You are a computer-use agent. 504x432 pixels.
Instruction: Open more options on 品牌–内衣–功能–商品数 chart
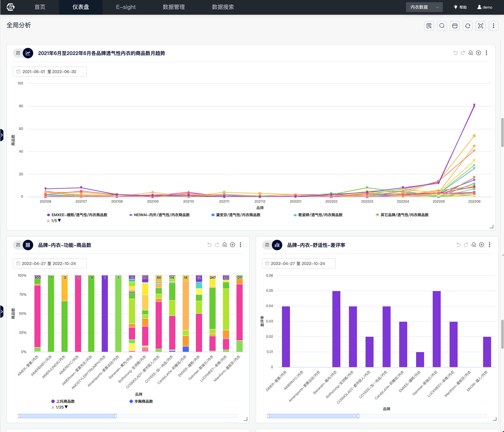(240, 245)
